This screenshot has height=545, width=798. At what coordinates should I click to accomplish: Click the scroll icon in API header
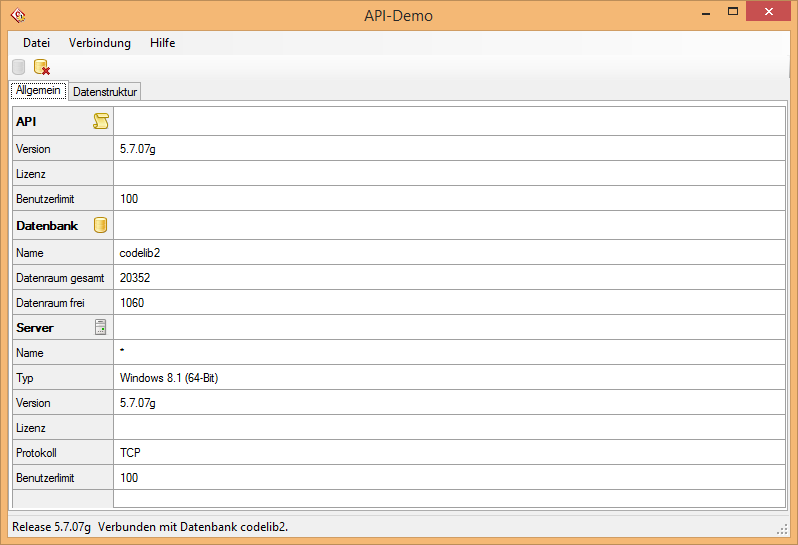click(100, 121)
